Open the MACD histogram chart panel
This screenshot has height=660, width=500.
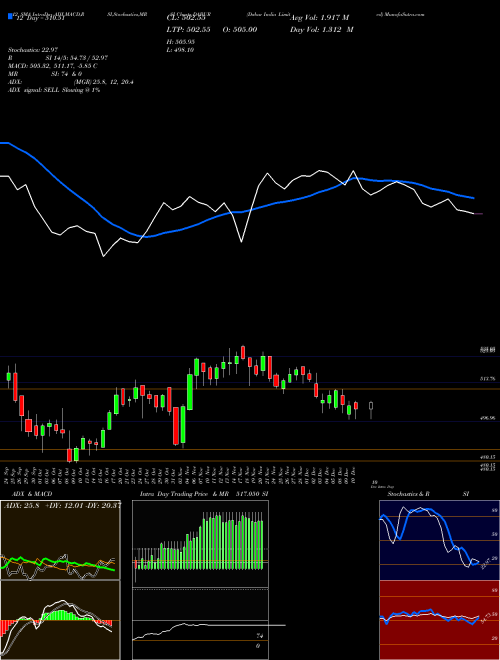60,620
